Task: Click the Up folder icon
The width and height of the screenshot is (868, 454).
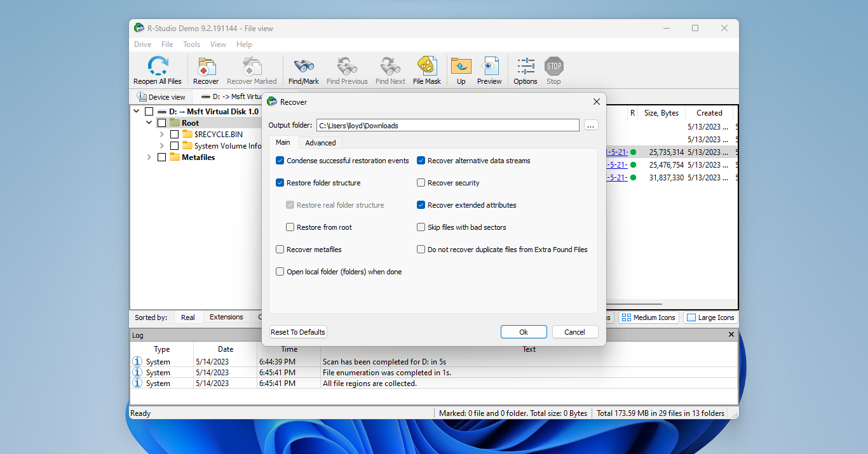Action: [461, 66]
